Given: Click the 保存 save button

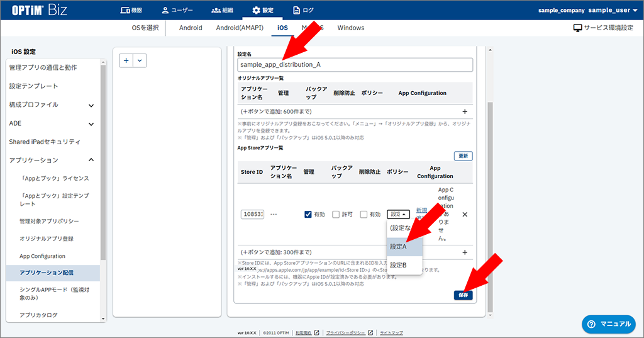Looking at the screenshot, I should (464, 295).
